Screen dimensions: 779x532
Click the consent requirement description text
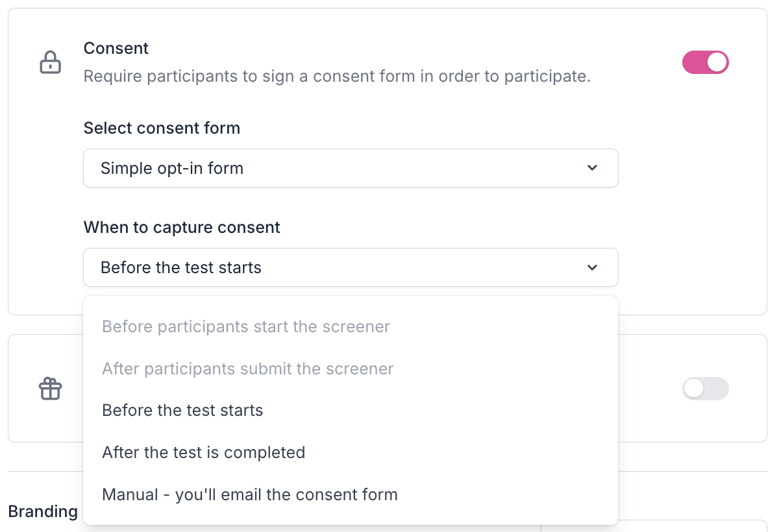pyautogui.click(x=337, y=77)
